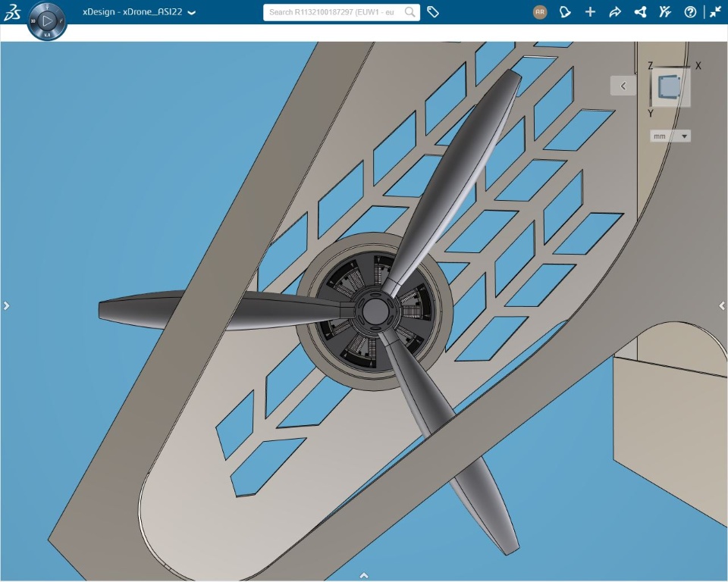Click the 3DS logo

[12, 12]
